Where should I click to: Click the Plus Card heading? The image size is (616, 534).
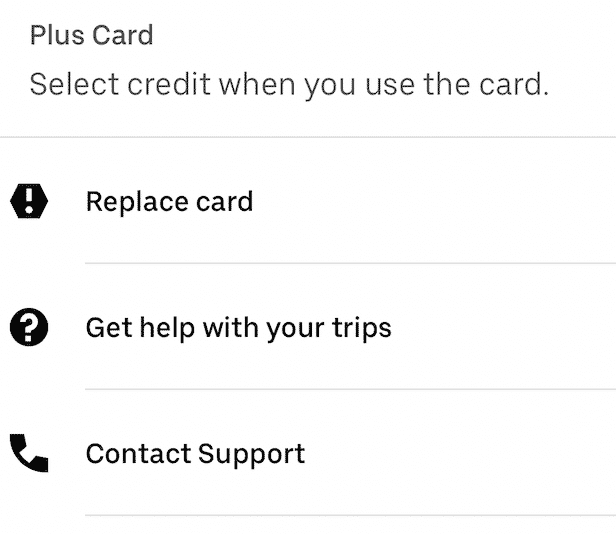pyautogui.click(x=92, y=35)
